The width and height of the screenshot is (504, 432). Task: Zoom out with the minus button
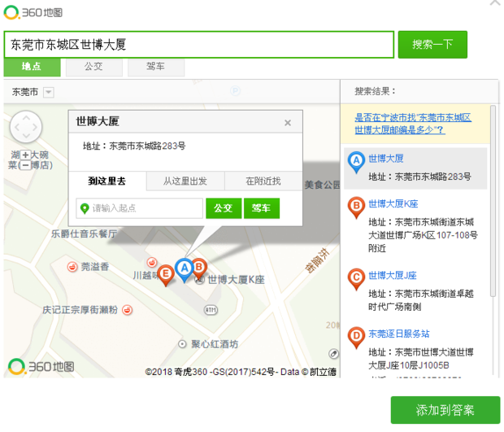point(25,165)
